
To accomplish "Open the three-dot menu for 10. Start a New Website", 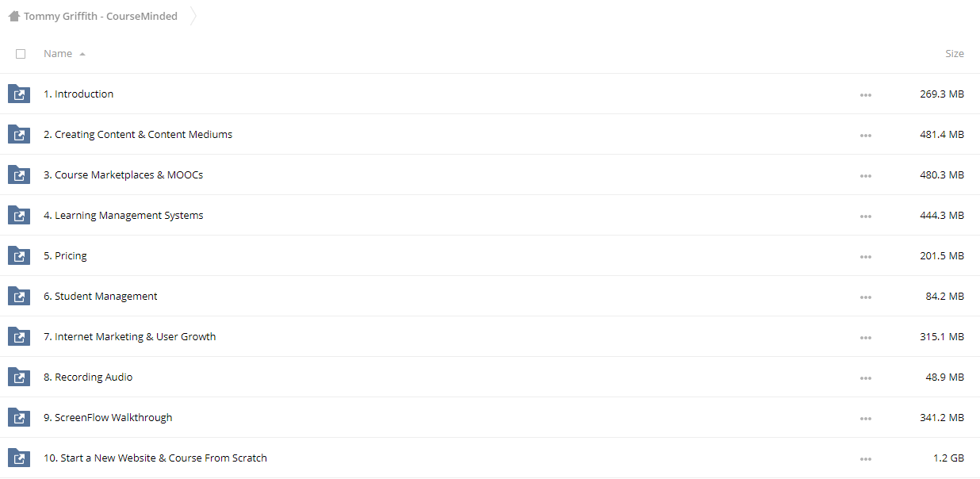I will 865,459.
